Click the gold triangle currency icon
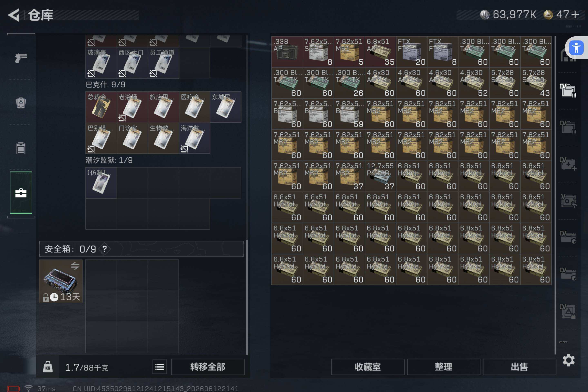Screen dimensions: 588x392 (548, 14)
